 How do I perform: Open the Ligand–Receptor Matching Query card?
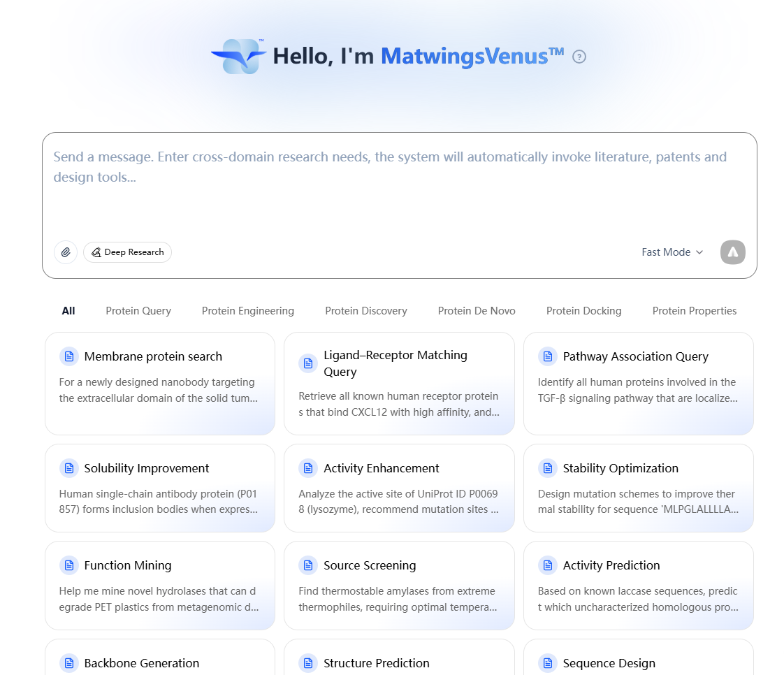pyautogui.click(x=399, y=384)
